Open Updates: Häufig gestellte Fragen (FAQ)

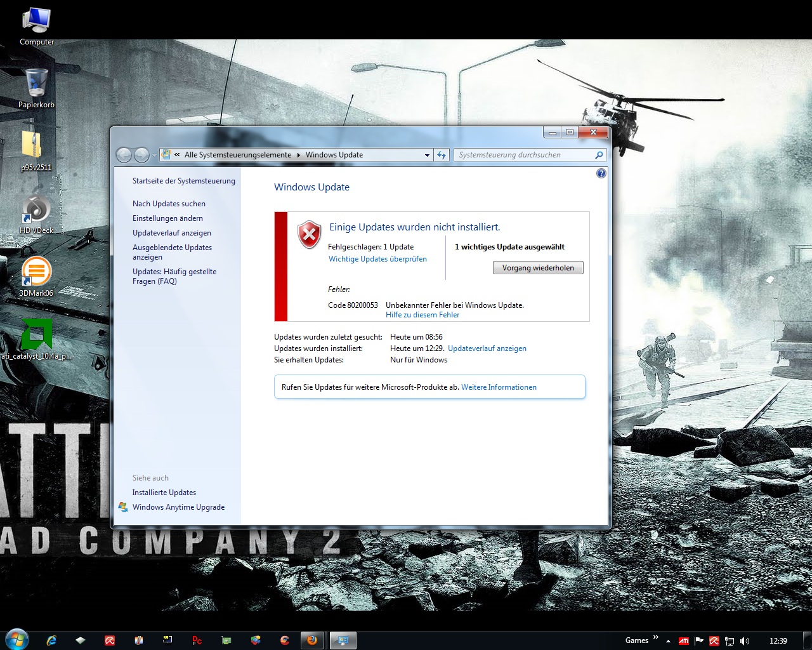174,276
